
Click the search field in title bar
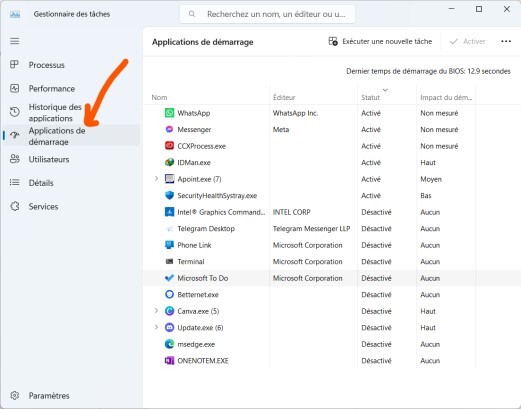click(267, 14)
